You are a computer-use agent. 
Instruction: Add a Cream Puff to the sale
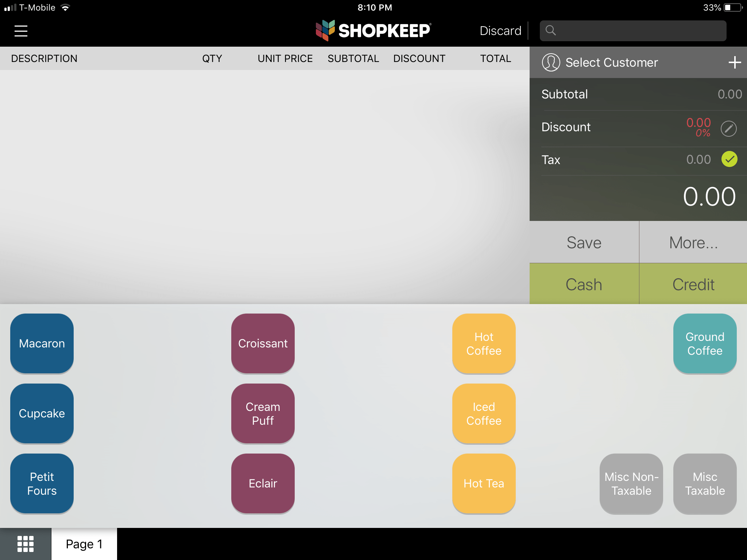click(x=263, y=413)
